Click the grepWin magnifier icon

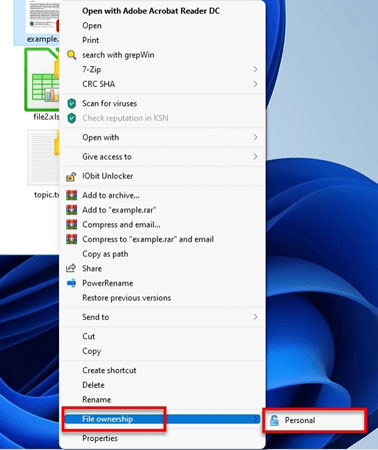click(x=71, y=55)
